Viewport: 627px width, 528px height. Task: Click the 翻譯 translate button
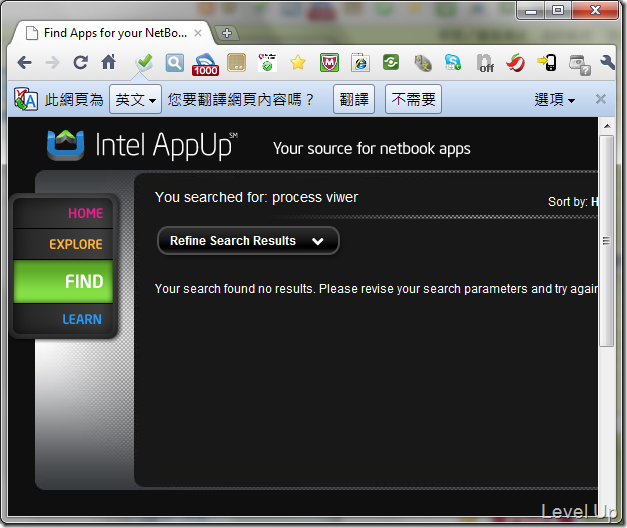tap(354, 99)
